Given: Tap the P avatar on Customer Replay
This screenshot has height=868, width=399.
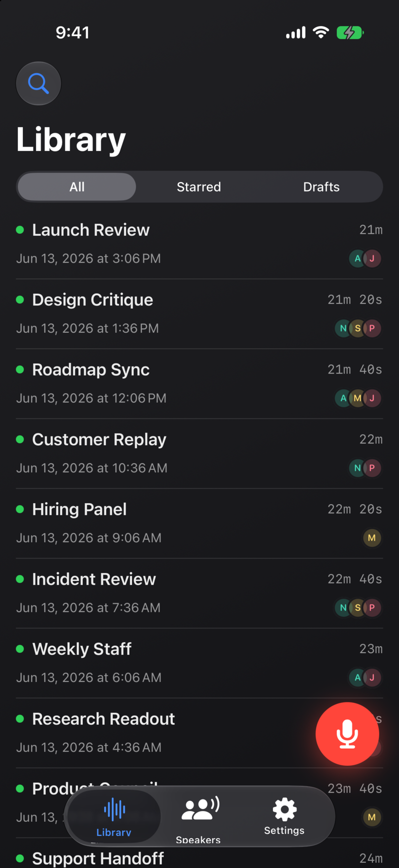Looking at the screenshot, I should tap(372, 468).
